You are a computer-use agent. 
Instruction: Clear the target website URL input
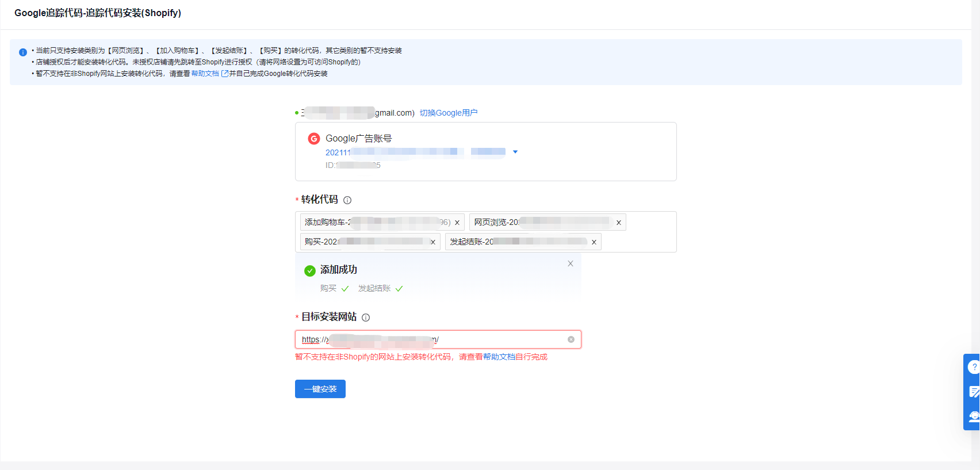coord(571,339)
